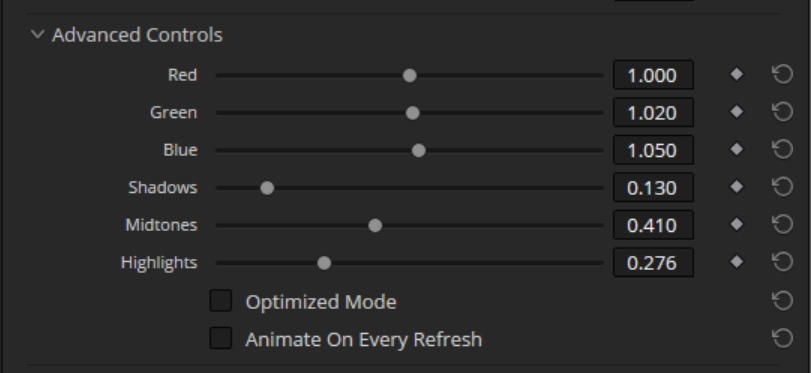811x373 pixels.
Task: Click the Green value field showing 1.020
Action: pos(653,112)
